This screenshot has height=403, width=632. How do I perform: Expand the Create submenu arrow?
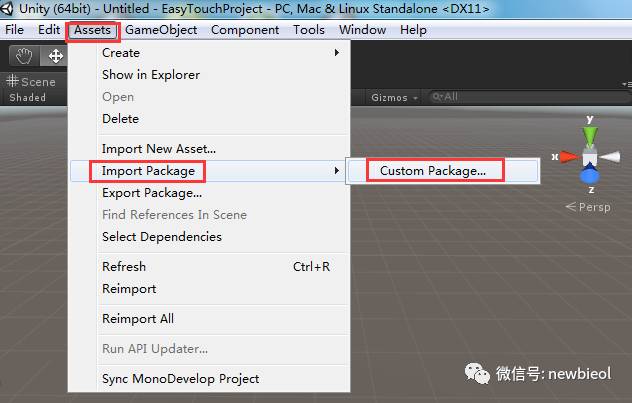tap(337, 52)
